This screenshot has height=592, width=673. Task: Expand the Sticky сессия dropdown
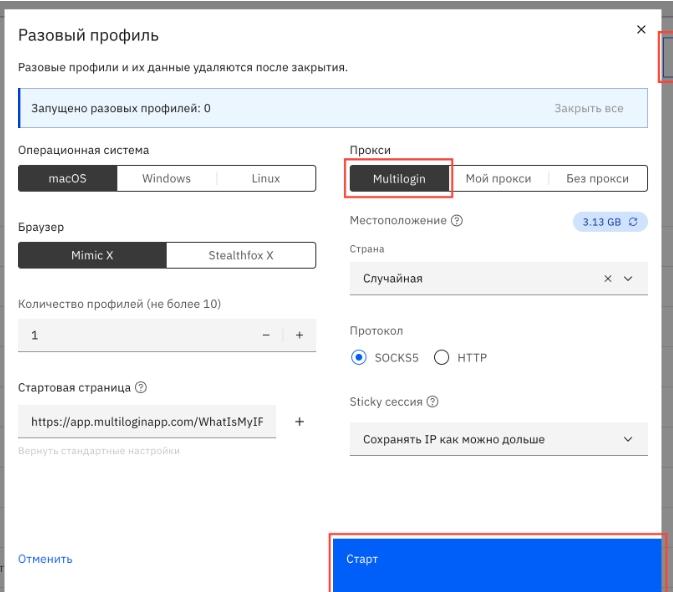tap(499, 439)
